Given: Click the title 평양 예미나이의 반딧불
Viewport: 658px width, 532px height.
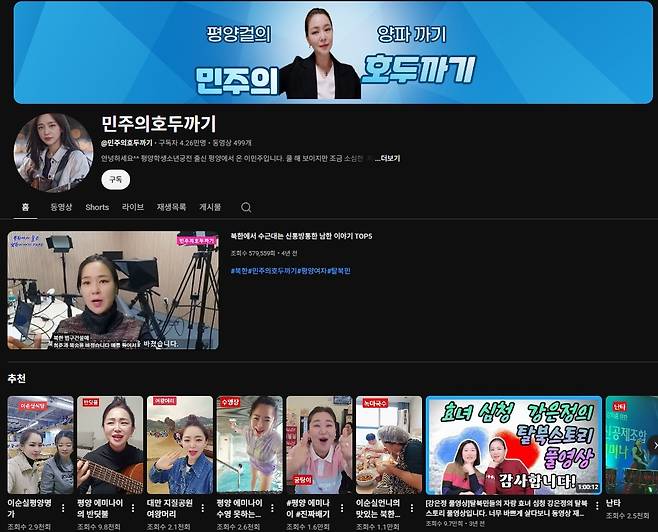Looking at the screenshot, I should pyautogui.click(x=100, y=508).
